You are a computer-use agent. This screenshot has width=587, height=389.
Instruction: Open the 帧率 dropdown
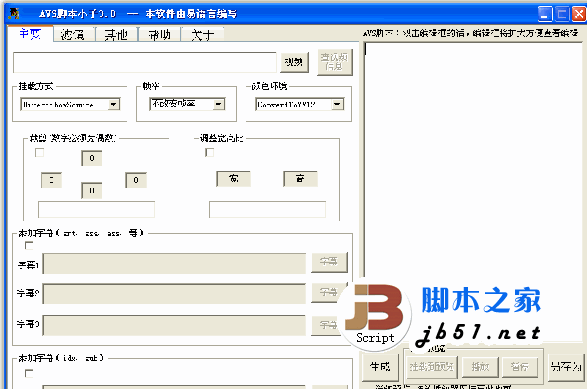point(187,104)
